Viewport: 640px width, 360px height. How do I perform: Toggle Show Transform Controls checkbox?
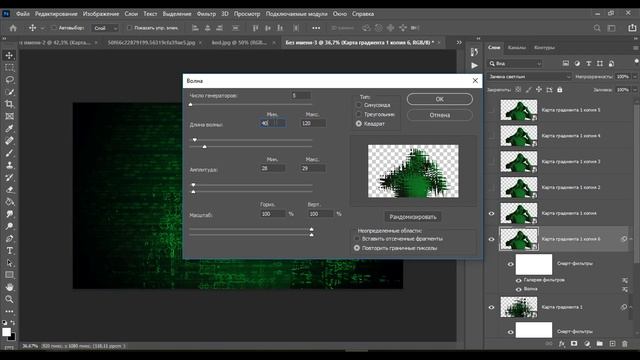click(129, 28)
